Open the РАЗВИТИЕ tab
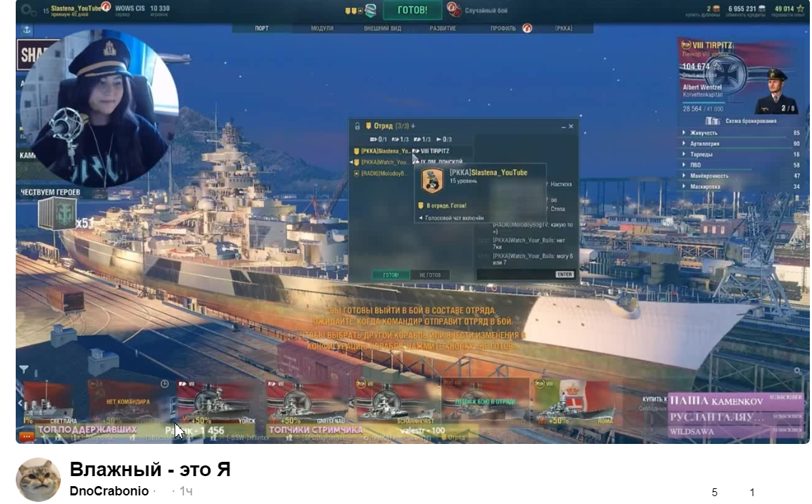The height and width of the screenshot is (504, 812). point(443,29)
